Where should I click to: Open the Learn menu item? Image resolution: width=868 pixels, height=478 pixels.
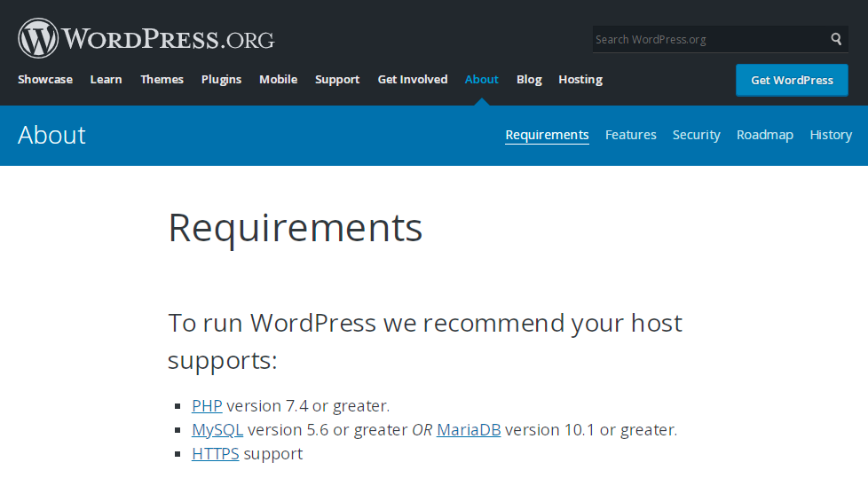pyautogui.click(x=106, y=79)
